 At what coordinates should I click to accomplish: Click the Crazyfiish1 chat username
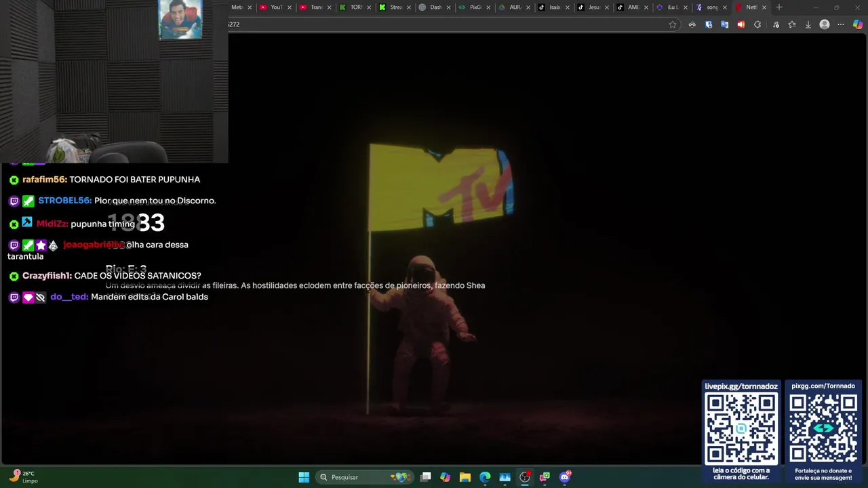click(x=47, y=276)
